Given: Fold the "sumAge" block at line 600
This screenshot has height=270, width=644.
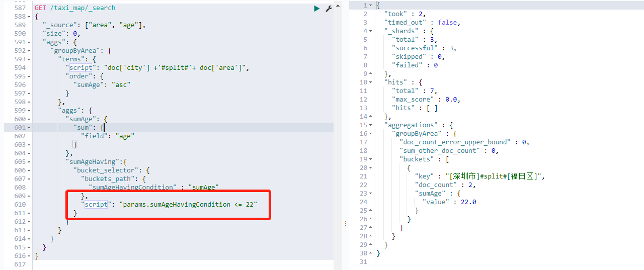Looking at the screenshot, I should coord(28,119).
